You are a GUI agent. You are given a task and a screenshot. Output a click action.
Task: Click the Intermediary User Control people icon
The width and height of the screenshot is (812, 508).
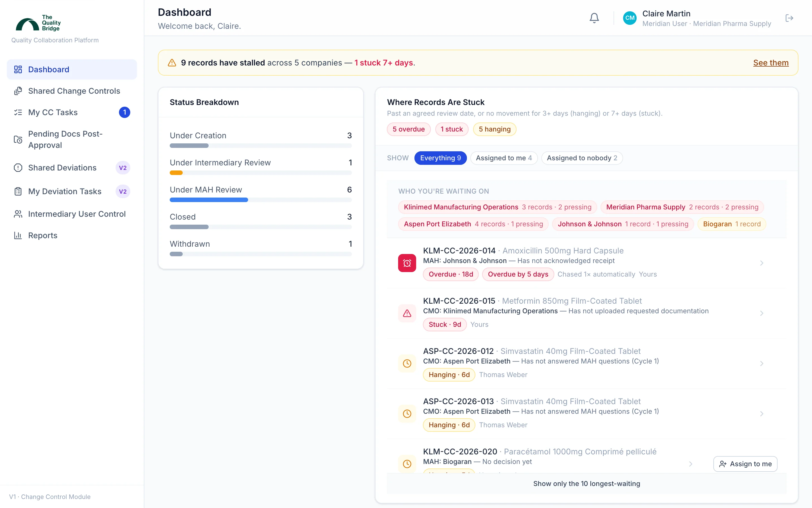coord(18,214)
